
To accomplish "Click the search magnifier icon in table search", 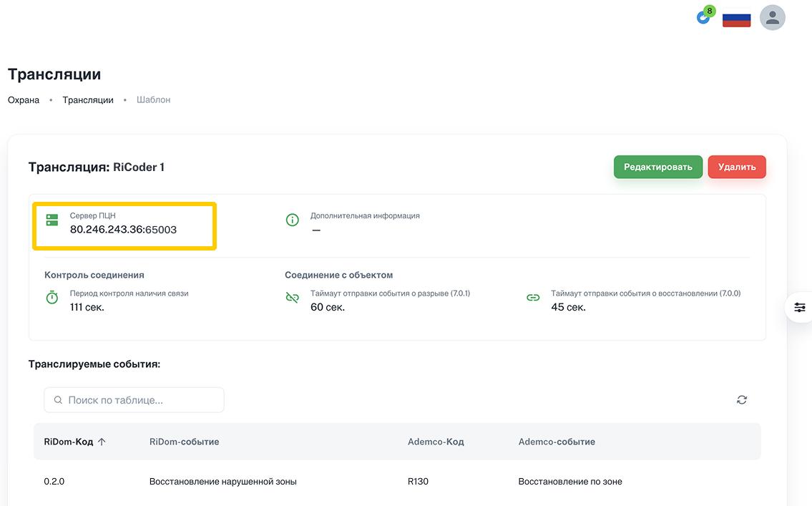I will tap(58, 400).
